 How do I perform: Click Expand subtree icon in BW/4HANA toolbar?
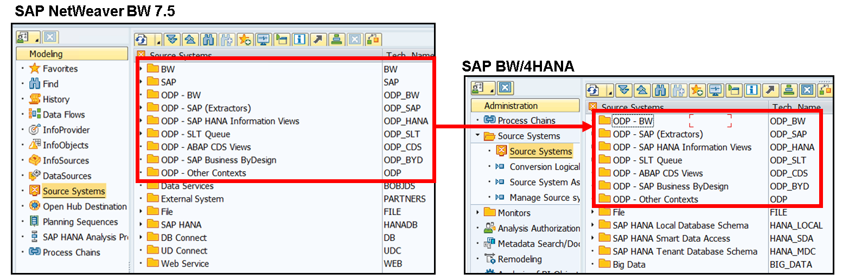(x=624, y=90)
